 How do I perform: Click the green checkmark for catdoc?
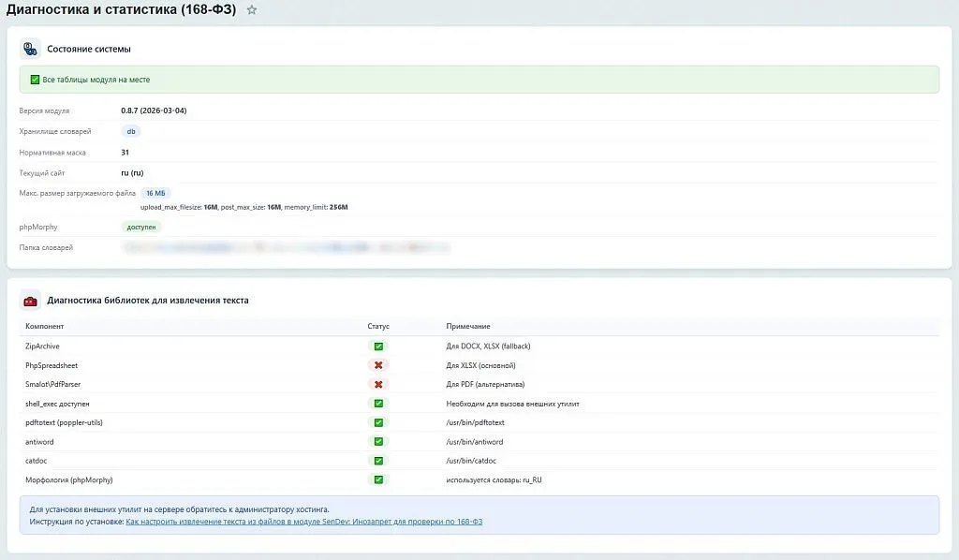coord(377,461)
